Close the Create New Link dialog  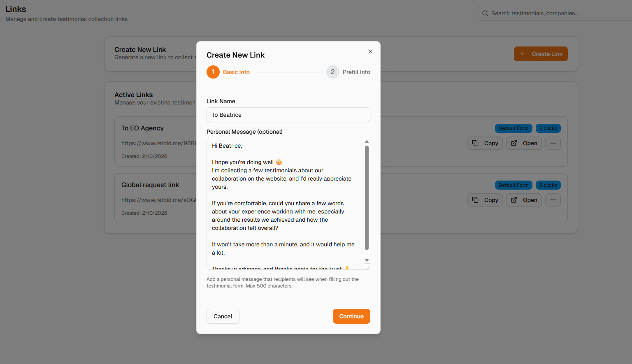pyautogui.click(x=370, y=51)
